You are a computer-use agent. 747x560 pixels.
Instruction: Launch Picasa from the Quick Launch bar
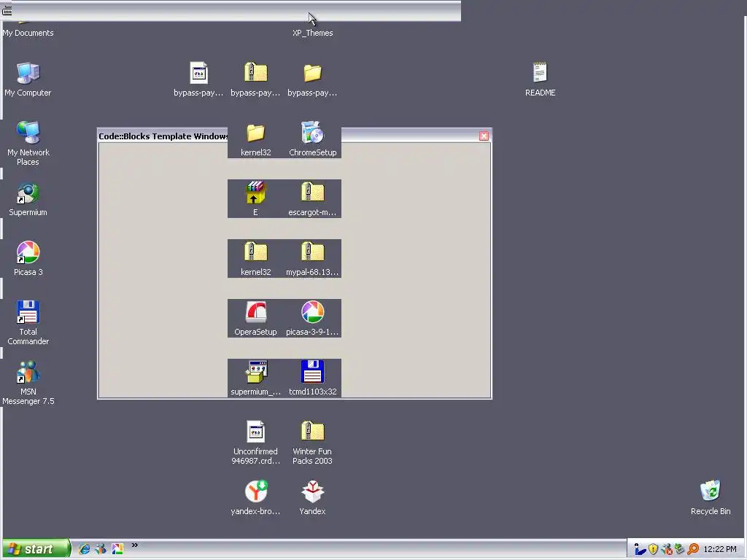pos(117,549)
